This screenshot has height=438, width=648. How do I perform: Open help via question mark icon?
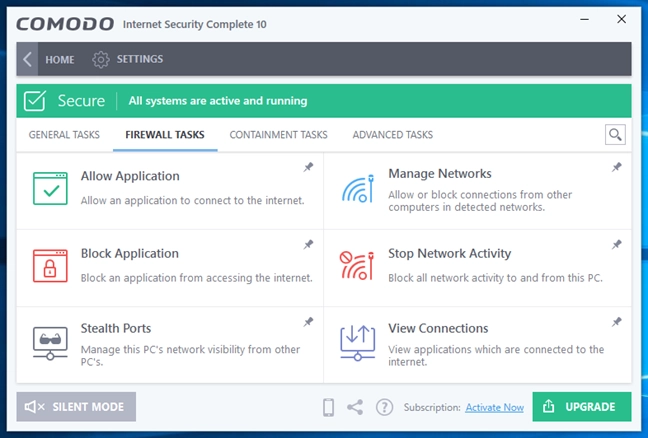pyautogui.click(x=384, y=407)
